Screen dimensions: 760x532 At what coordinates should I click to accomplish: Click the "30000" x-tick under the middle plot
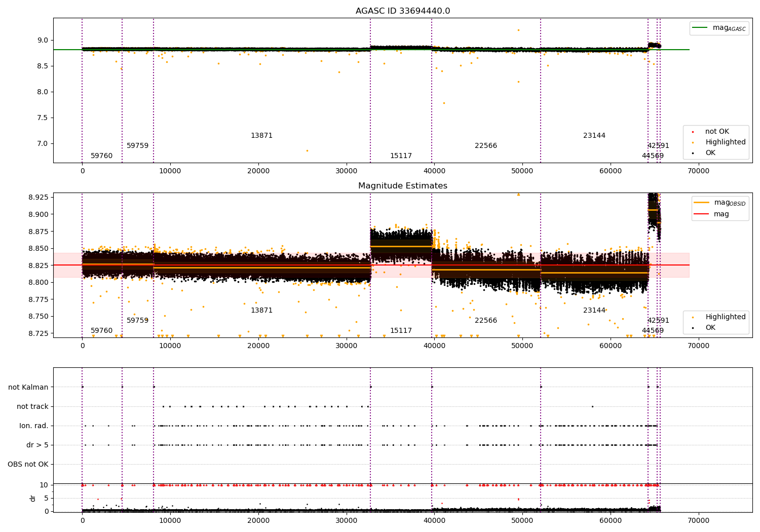click(347, 346)
